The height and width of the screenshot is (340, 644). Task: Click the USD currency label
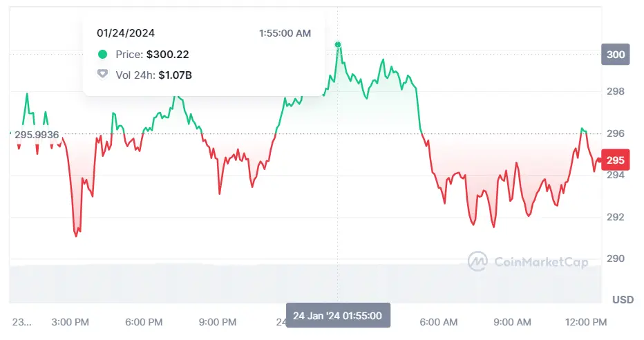click(x=623, y=300)
